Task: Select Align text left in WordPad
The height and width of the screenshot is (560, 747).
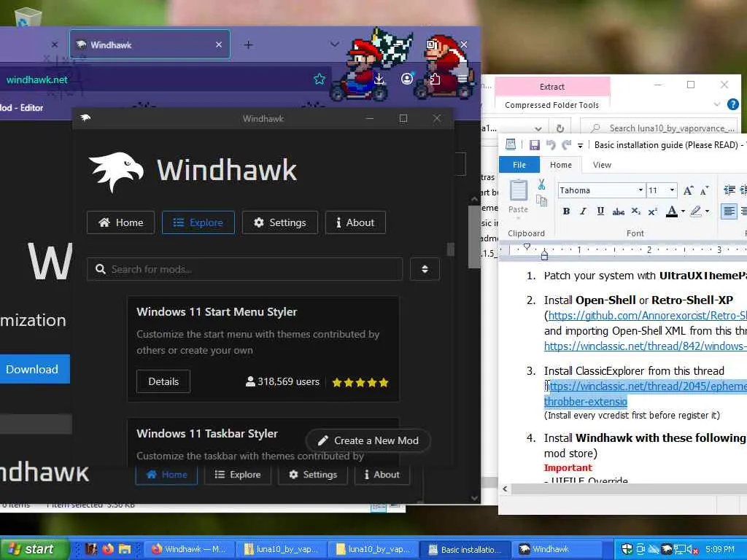Action: click(729, 211)
